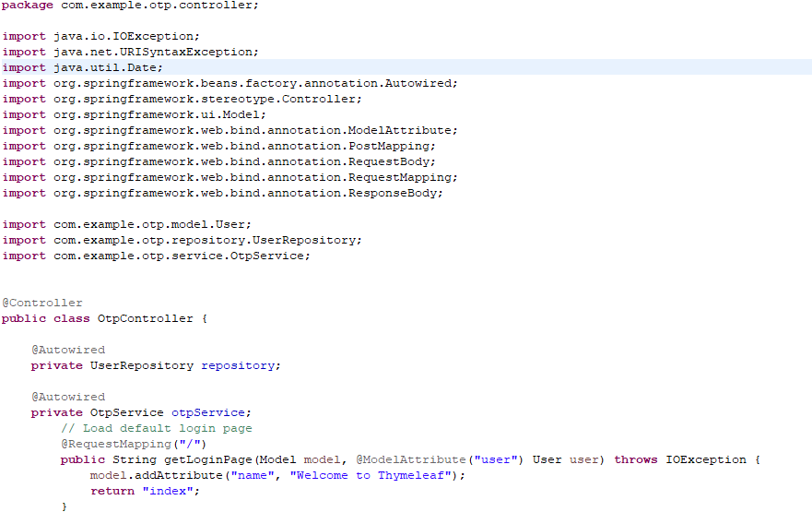Click the ModelAttribute import line
Screen dimensions: 812x524
(x=229, y=130)
